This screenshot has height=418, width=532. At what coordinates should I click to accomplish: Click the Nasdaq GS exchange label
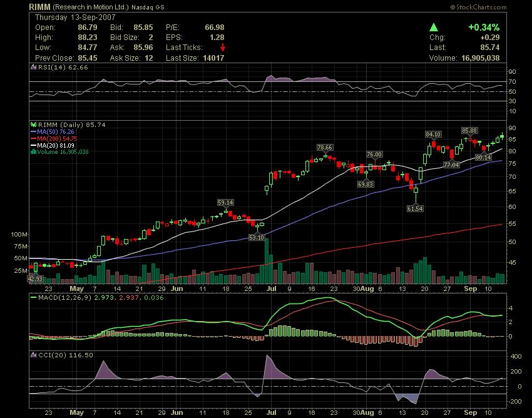tap(148, 7)
